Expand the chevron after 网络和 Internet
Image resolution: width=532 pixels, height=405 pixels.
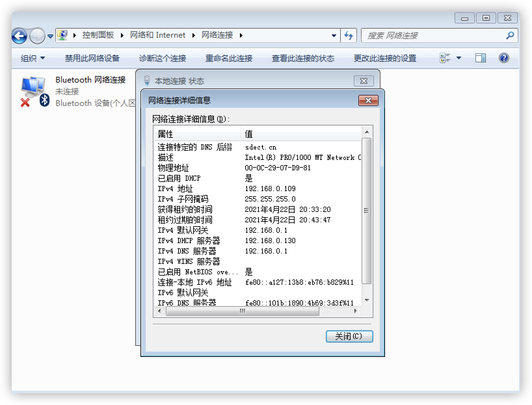[x=194, y=35]
